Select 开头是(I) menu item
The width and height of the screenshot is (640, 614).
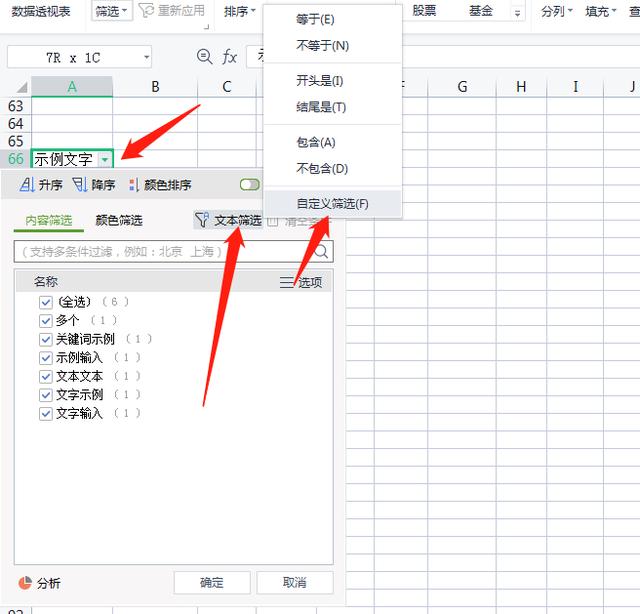[333, 80]
